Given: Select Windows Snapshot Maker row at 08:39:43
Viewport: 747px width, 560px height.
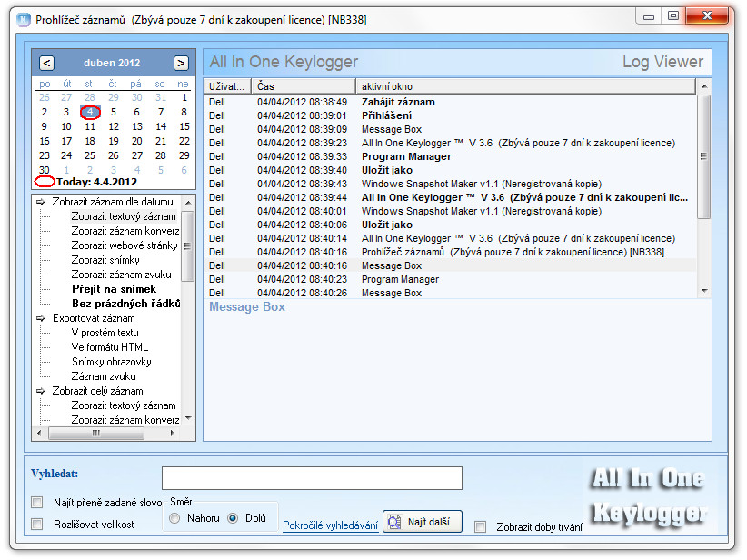Looking at the screenshot, I should click(449, 184).
